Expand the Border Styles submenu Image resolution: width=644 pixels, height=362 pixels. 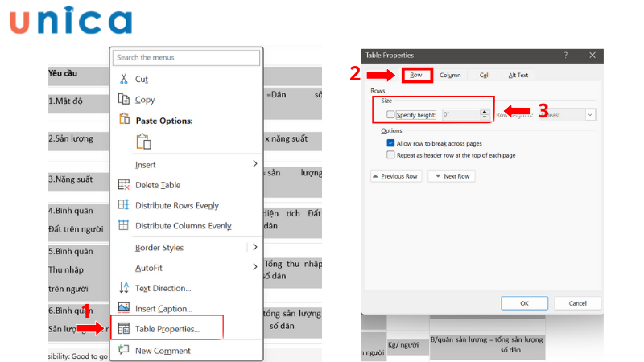(255, 247)
